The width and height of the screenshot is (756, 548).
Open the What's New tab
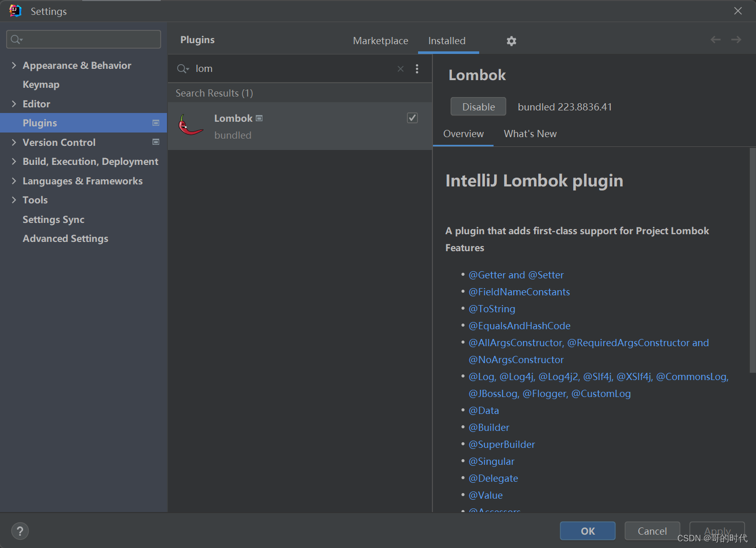pos(530,134)
